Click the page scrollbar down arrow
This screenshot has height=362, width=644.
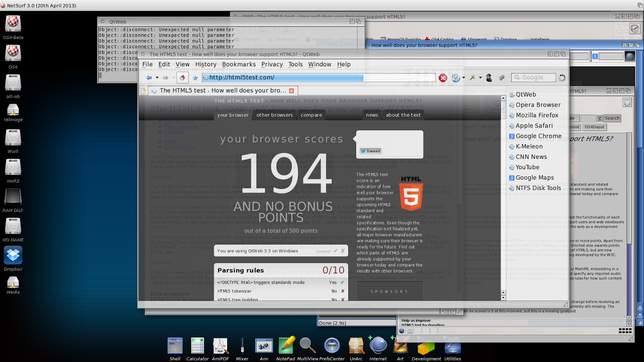click(x=503, y=298)
